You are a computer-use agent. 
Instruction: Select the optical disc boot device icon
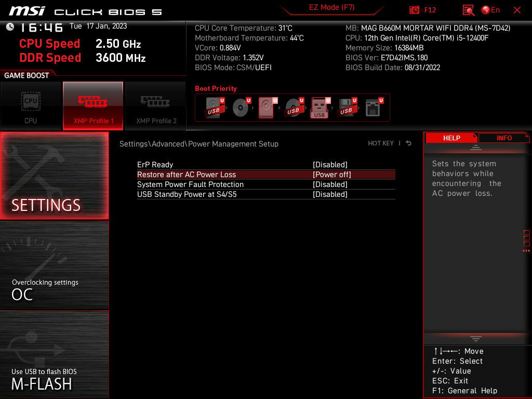pos(241,108)
